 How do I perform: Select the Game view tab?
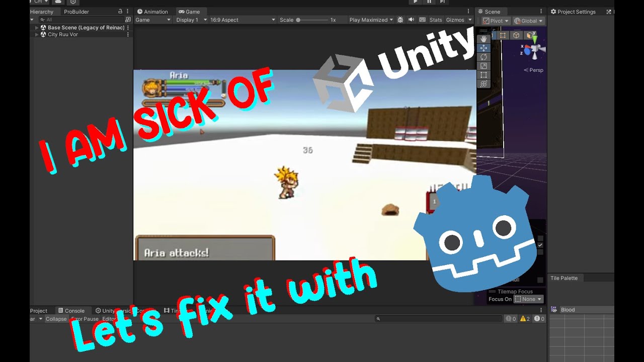(x=189, y=12)
